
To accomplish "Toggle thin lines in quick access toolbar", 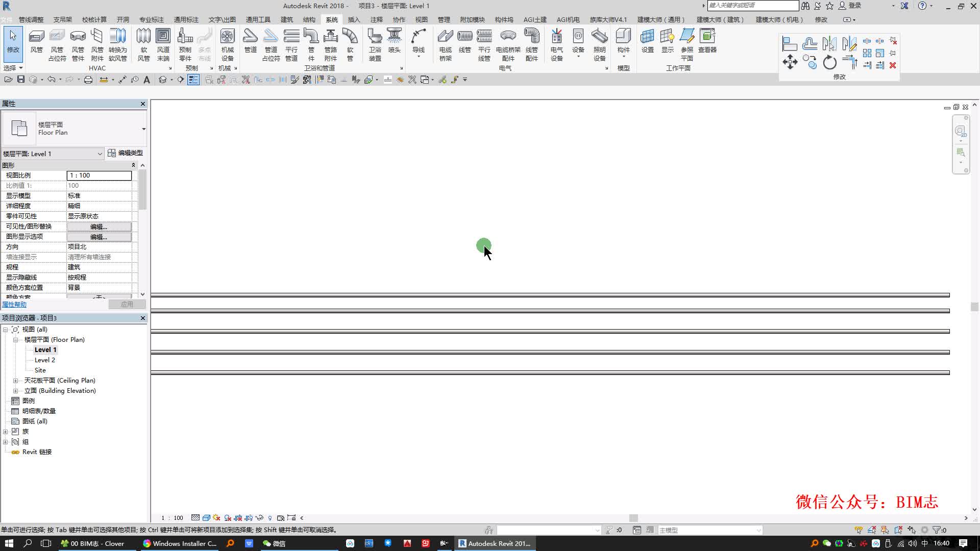I will (x=193, y=80).
